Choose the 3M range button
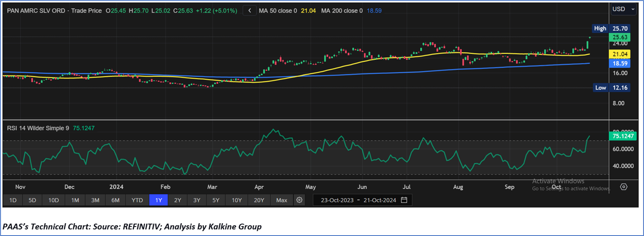 (x=95, y=200)
